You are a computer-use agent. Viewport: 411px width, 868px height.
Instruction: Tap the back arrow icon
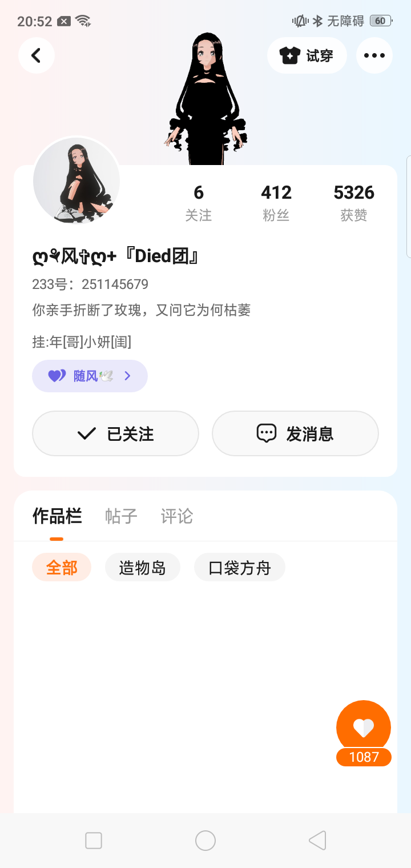[x=37, y=55]
